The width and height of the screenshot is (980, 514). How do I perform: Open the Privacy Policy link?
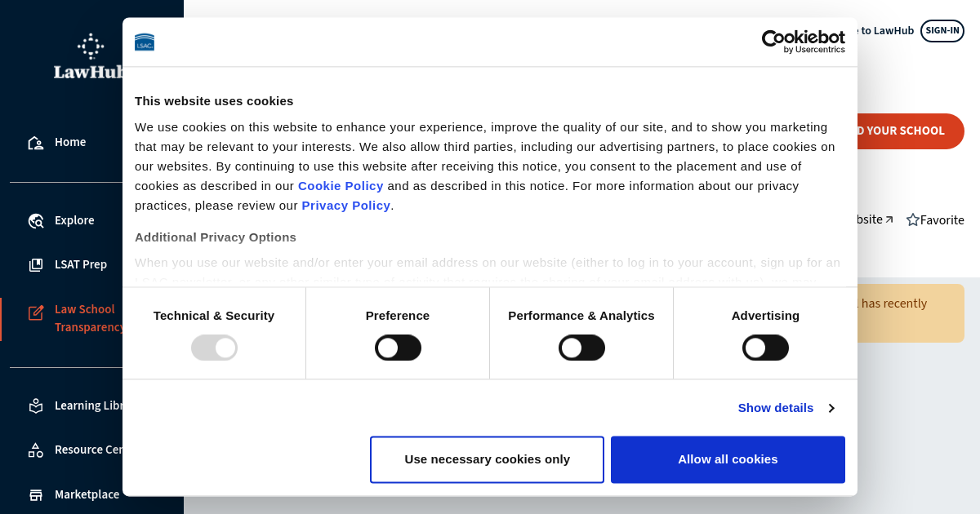click(345, 206)
